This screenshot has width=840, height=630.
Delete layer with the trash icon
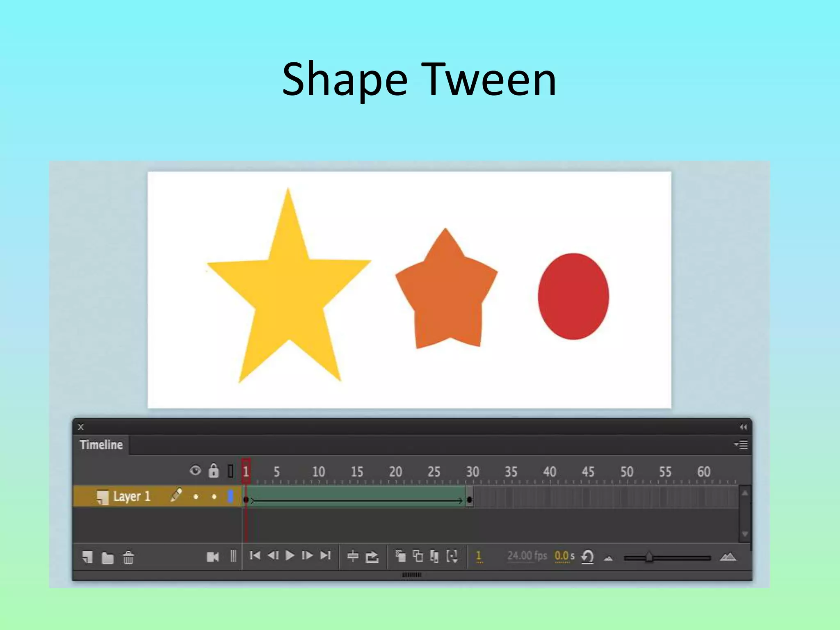coord(128,558)
